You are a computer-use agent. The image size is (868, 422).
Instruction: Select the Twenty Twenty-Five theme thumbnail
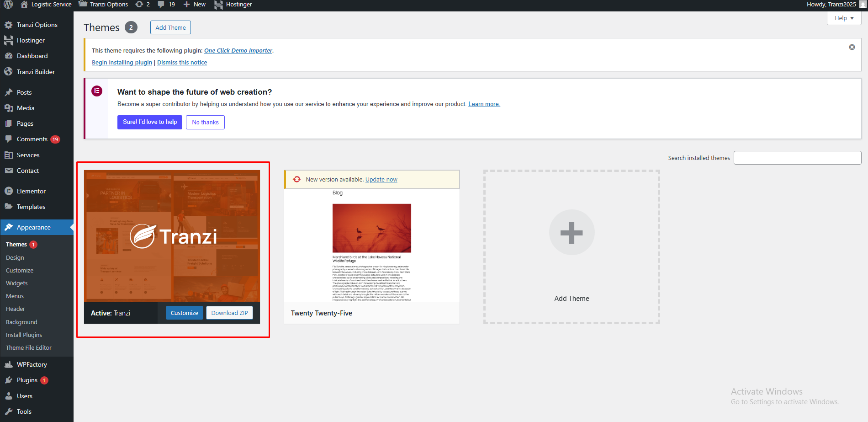(x=371, y=246)
